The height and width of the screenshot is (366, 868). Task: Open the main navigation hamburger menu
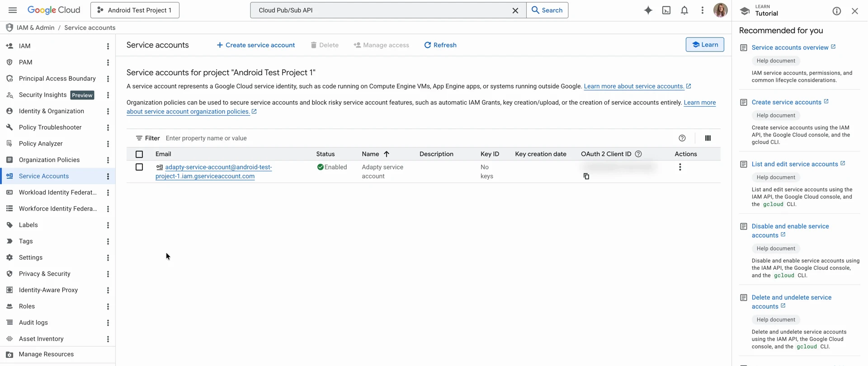click(13, 10)
